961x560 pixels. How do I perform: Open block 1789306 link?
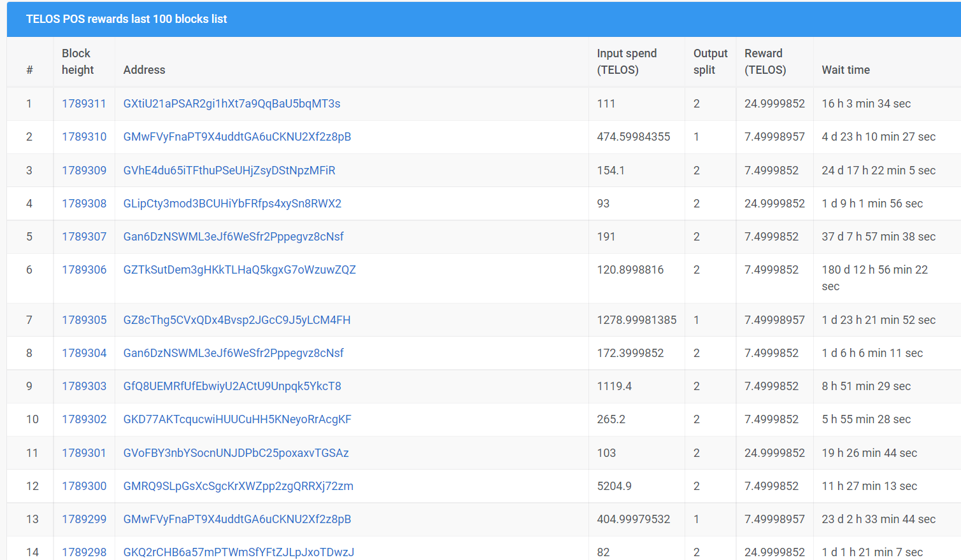pos(84,270)
